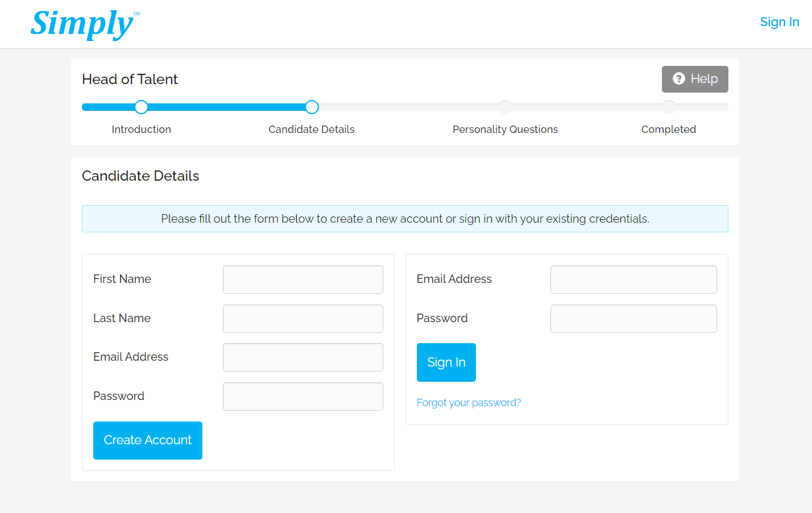
Task: Click the Personality Questions step label
Action: pos(505,130)
